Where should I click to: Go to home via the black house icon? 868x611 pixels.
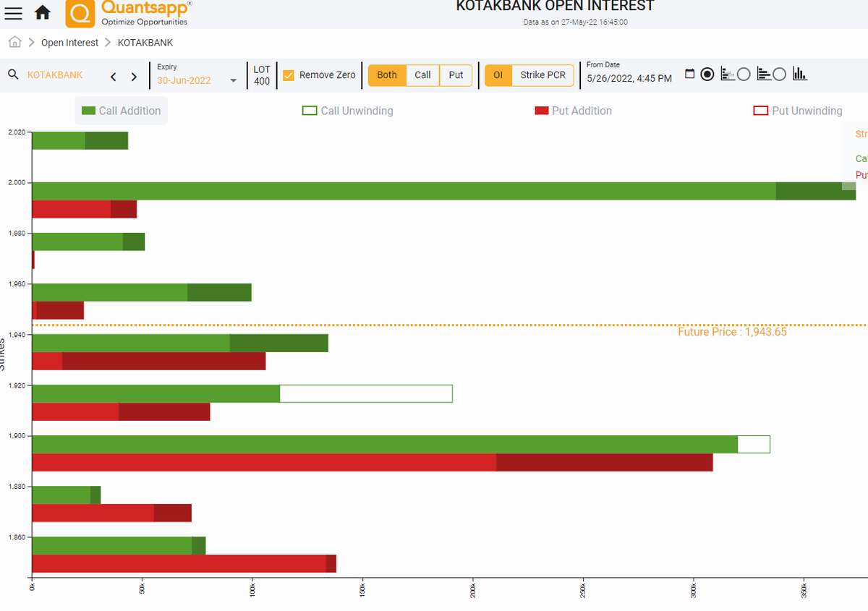coord(43,13)
